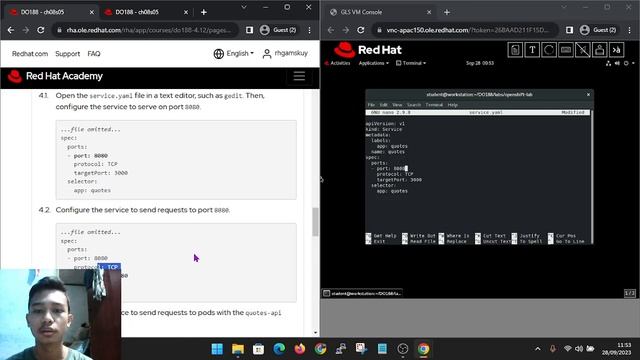Viewport: 640px width, 360px height.
Task: Expand the English language dropdown
Action: click(240, 53)
